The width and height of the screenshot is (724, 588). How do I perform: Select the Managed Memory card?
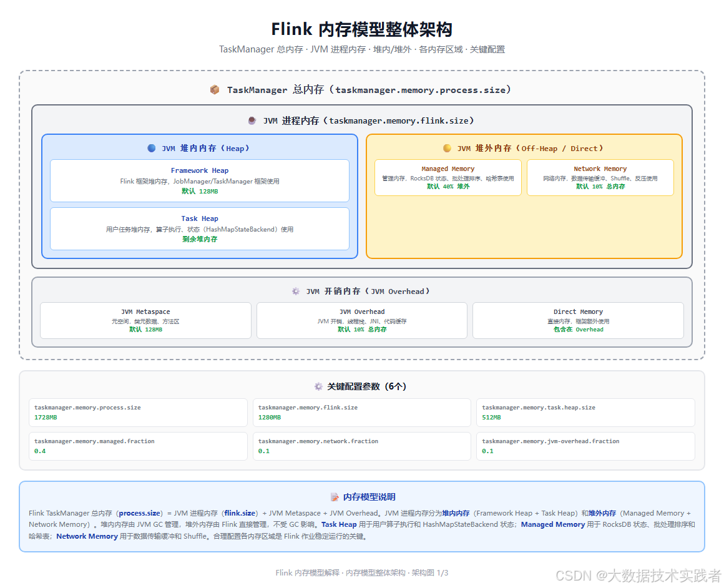[x=448, y=177]
